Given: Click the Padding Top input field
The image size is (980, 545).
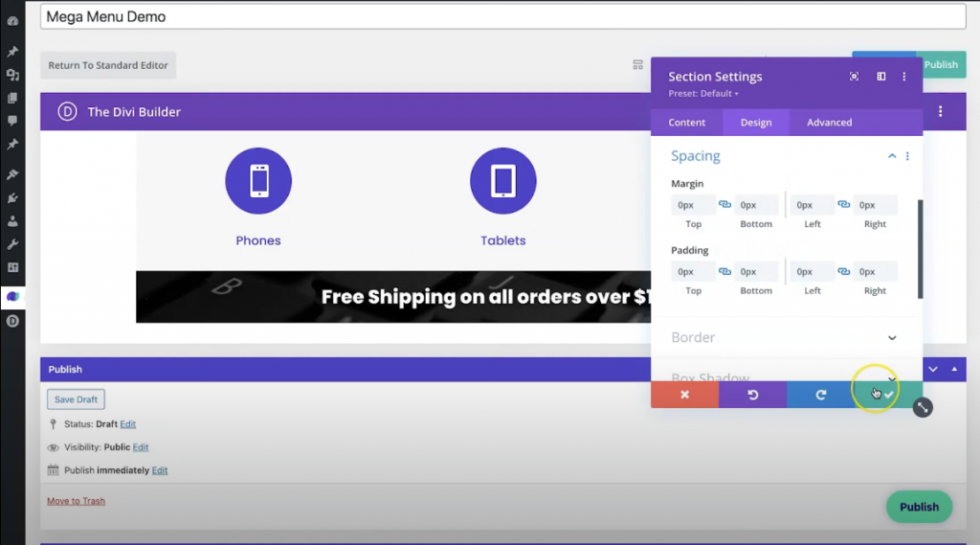Looking at the screenshot, I should tap(693, 272).
